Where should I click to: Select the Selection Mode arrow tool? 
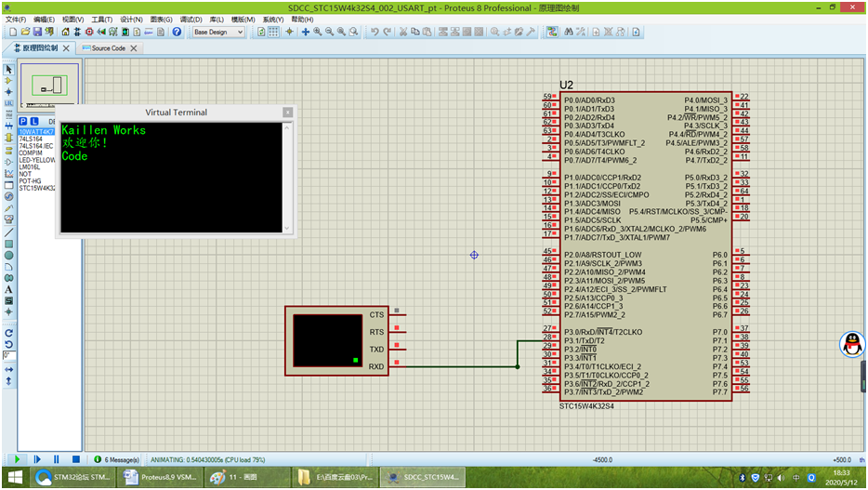[x=8, y=70]
